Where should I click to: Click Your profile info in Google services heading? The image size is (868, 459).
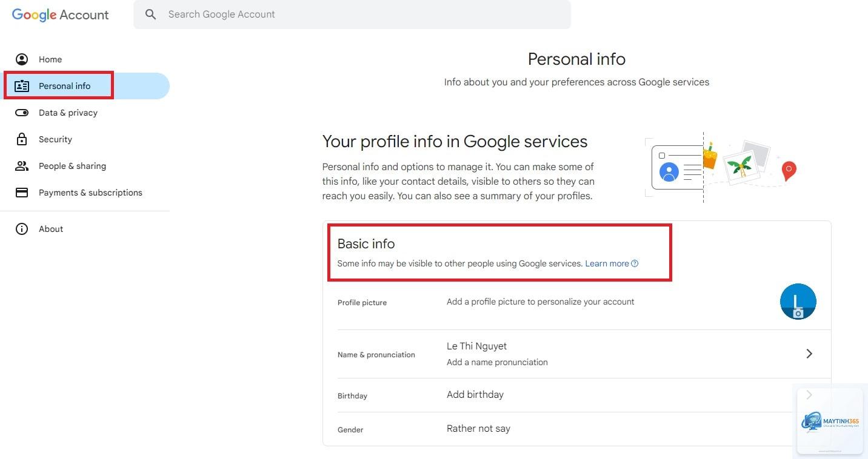(x=455, y=142)
